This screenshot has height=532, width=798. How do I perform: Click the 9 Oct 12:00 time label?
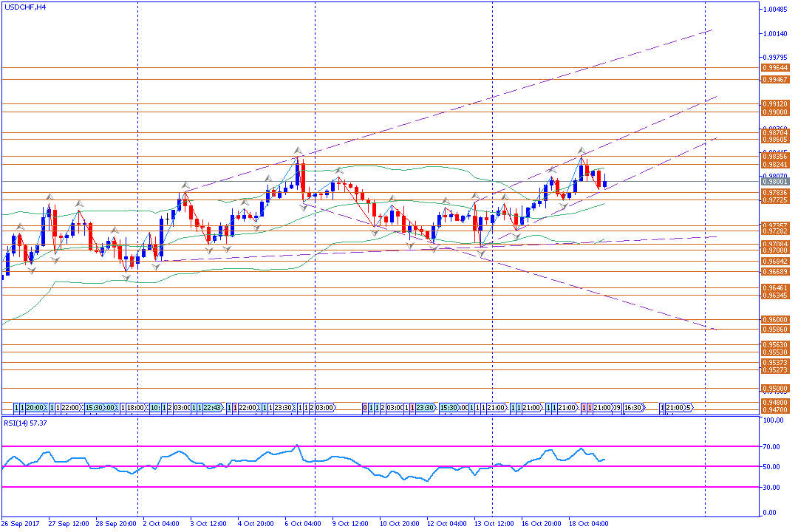click(350, 523)
